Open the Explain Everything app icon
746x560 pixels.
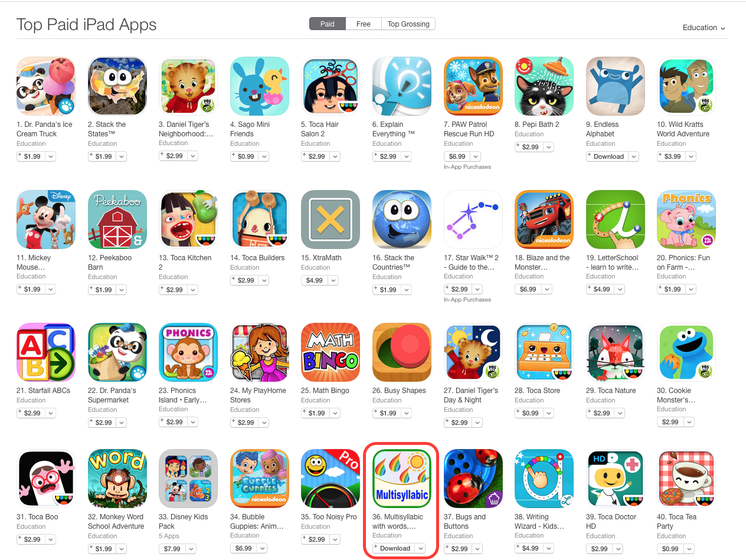[x=402, y=86]
